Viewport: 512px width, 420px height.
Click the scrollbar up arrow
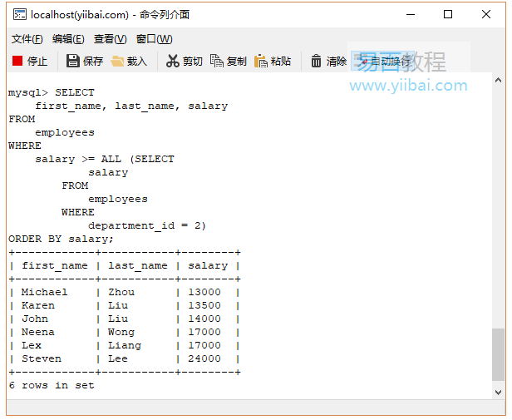(x=498, y=81)
